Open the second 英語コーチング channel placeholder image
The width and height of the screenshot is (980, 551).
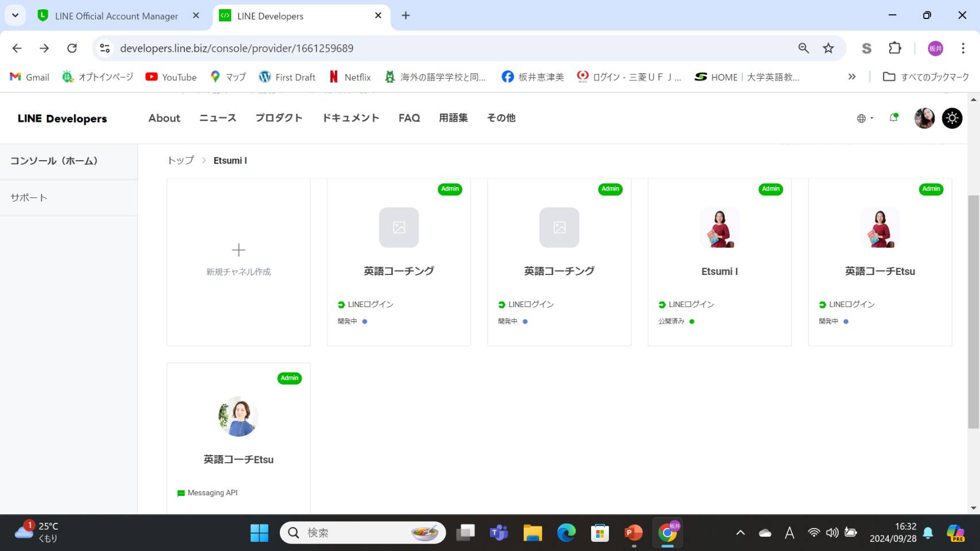559,227
